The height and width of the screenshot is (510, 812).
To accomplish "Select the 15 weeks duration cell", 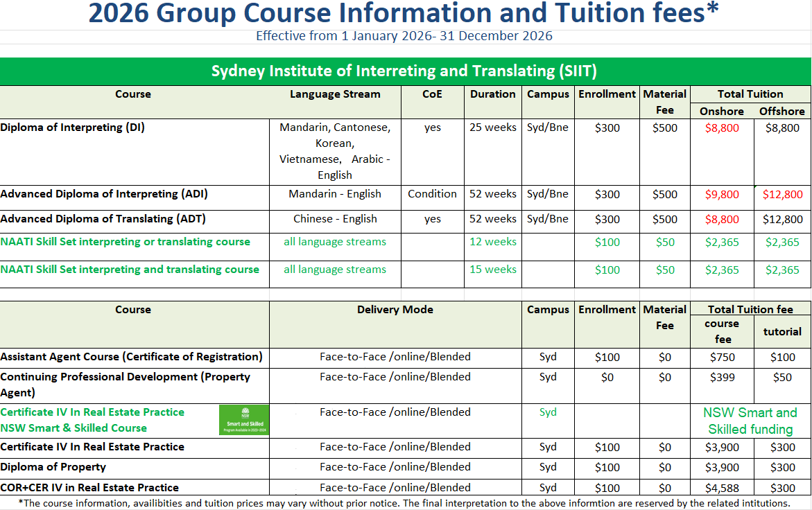I will pos(492,270).
